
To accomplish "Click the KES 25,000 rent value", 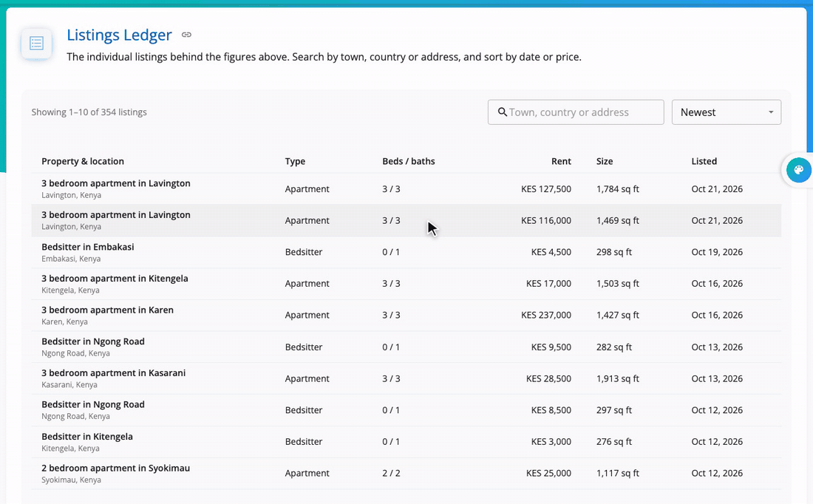I will click(x=548, y=474).
